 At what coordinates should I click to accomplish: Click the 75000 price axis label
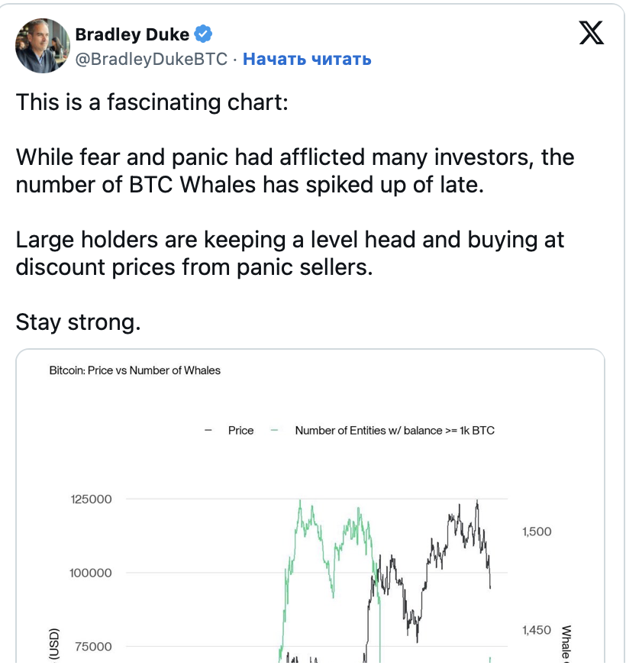point(94,646)
